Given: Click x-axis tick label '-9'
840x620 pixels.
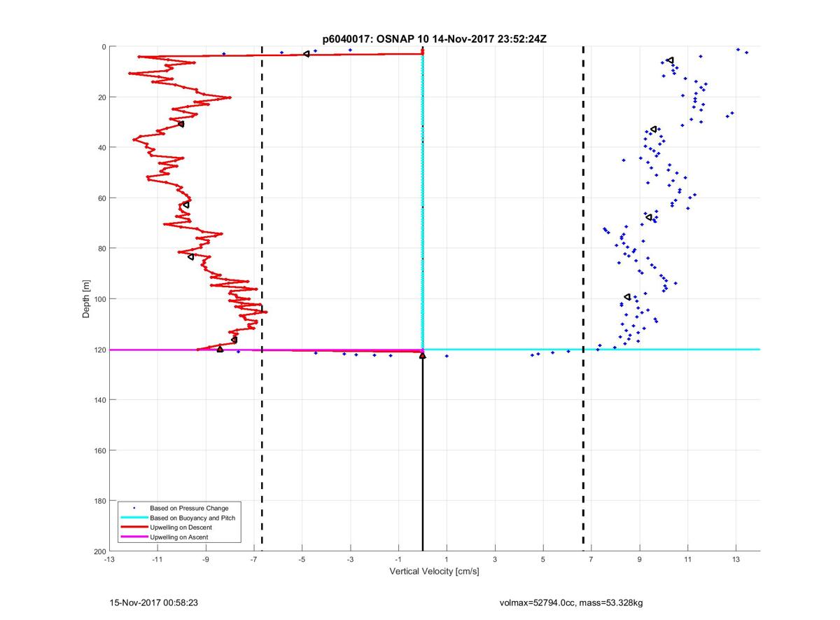Looking at the screenshot, I should (x=205, y=560).
